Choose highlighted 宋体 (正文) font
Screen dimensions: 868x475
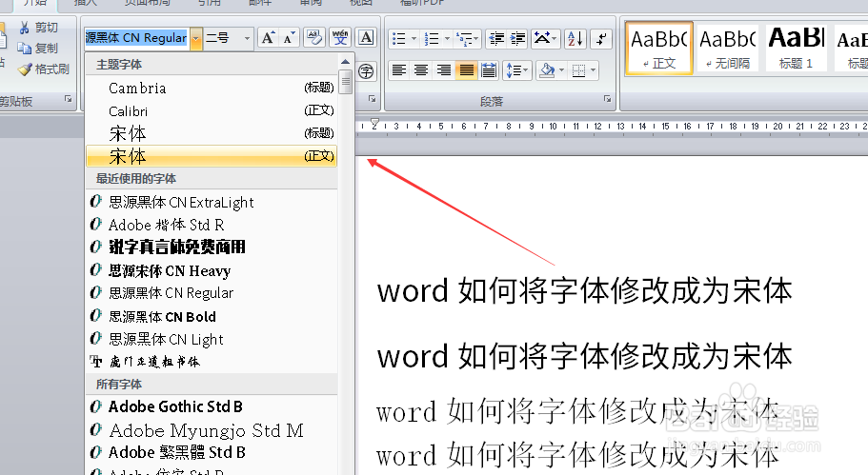212,156
